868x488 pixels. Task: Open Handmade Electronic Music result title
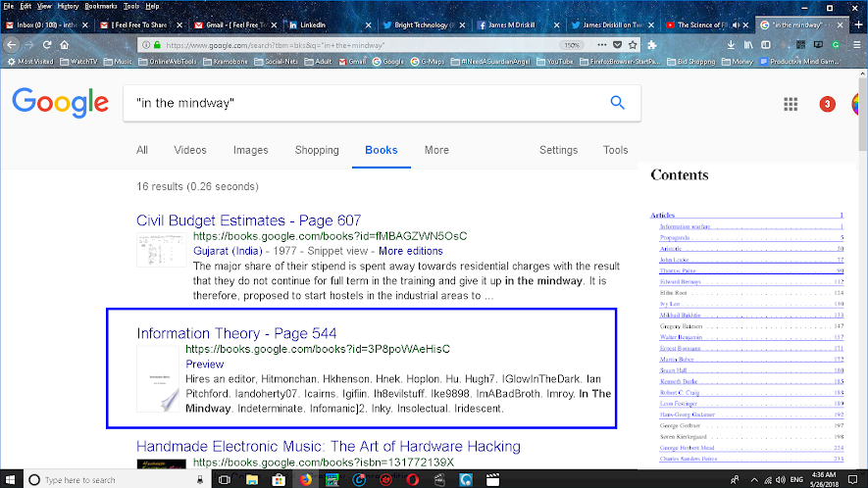(x=329, y=446)
